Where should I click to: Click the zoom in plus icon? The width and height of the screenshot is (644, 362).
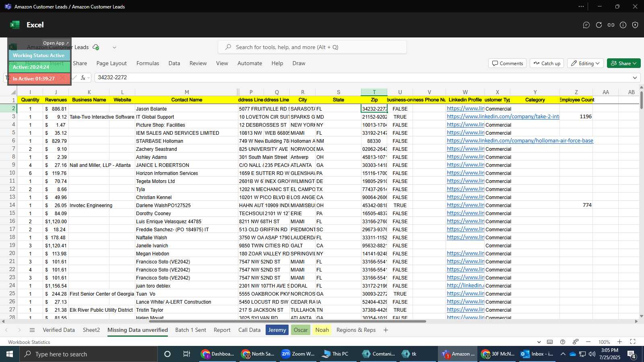[620, 342]
